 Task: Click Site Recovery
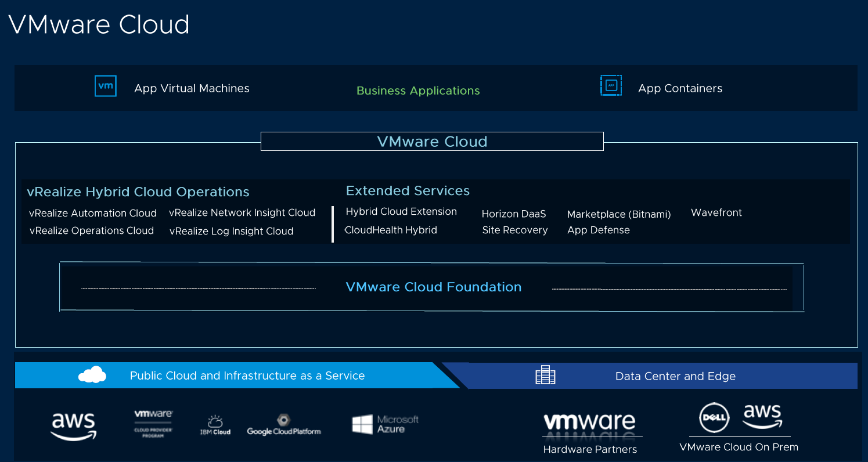[x=515, y=230]
